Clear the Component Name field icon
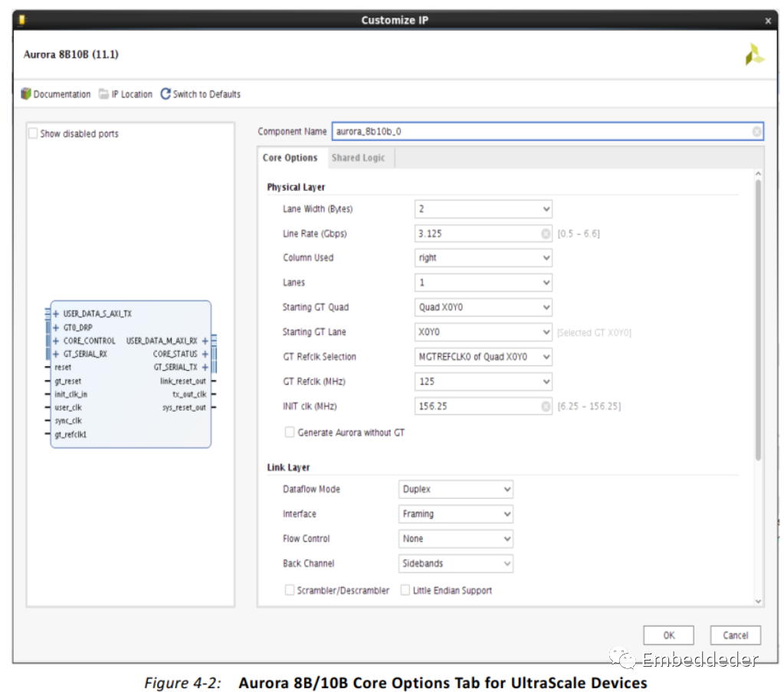 click(756, 132)
